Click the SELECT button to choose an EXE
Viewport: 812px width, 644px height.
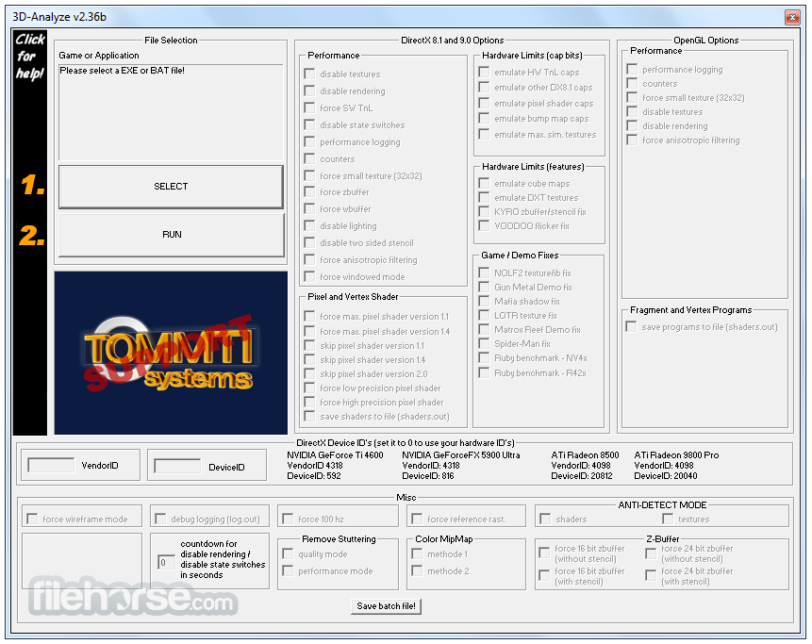pos(171,187)
